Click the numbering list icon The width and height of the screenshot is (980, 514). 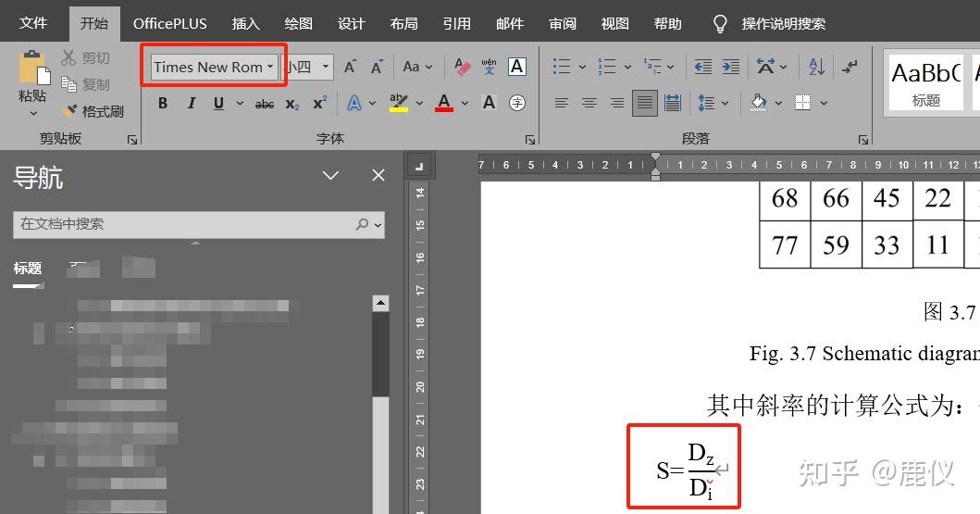tap(606, 67)
